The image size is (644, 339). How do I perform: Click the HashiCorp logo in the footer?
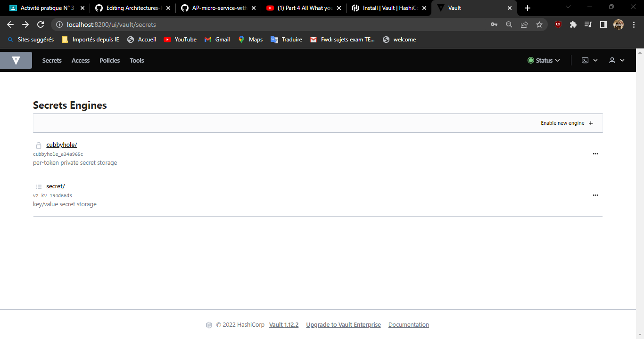208,324
